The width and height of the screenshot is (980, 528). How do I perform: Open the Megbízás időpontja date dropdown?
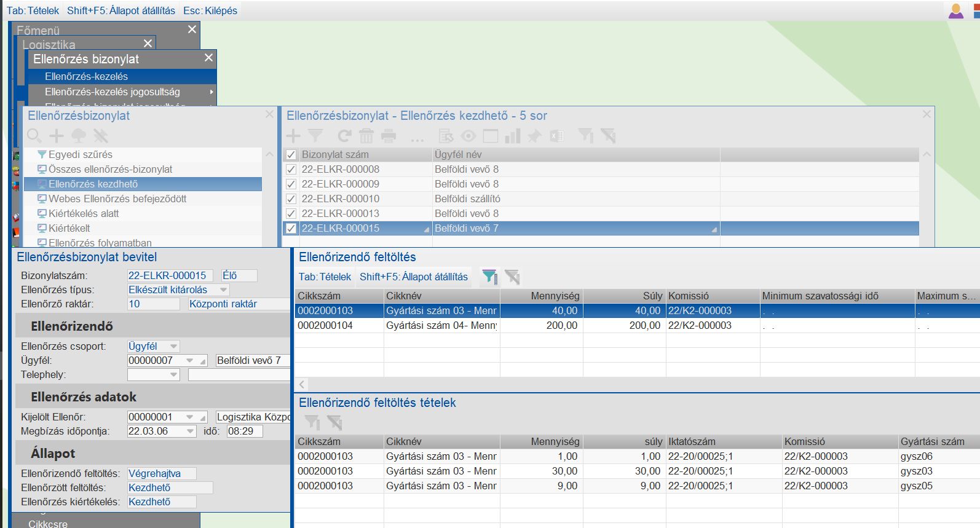click(x=191, y=431)
